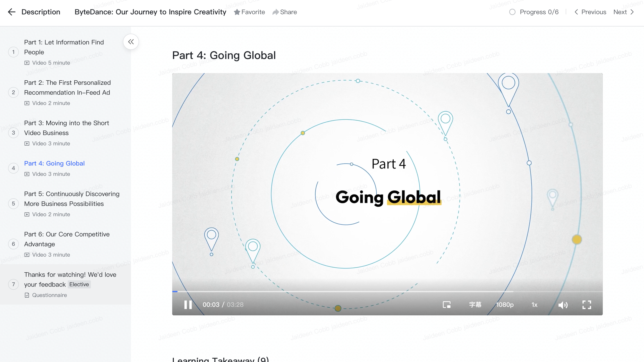
Task: Open the 1x playback speed menu
Action: pos(534,305)
